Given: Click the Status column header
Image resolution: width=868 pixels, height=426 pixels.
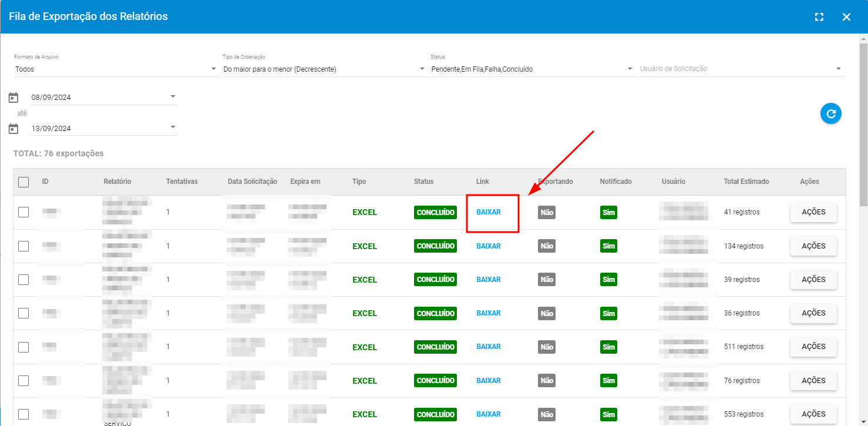Looking at the screenshot, I should (x=424, y=182).
